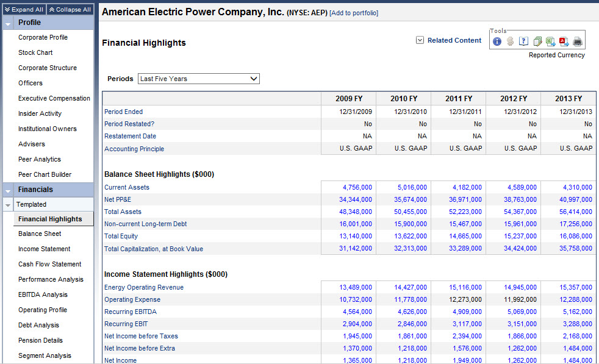Click the notes pages icon in Tools
Screen dimensions: 599x364
(537, 41)
